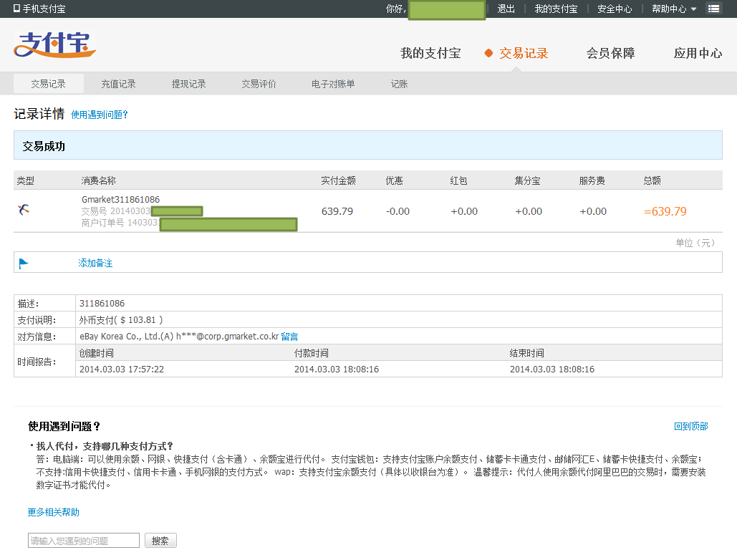The width and height of the screenshot is (737, 560).
Task: Click the 外币支付( $ 103.81 ) text
Action: point(121,320)
